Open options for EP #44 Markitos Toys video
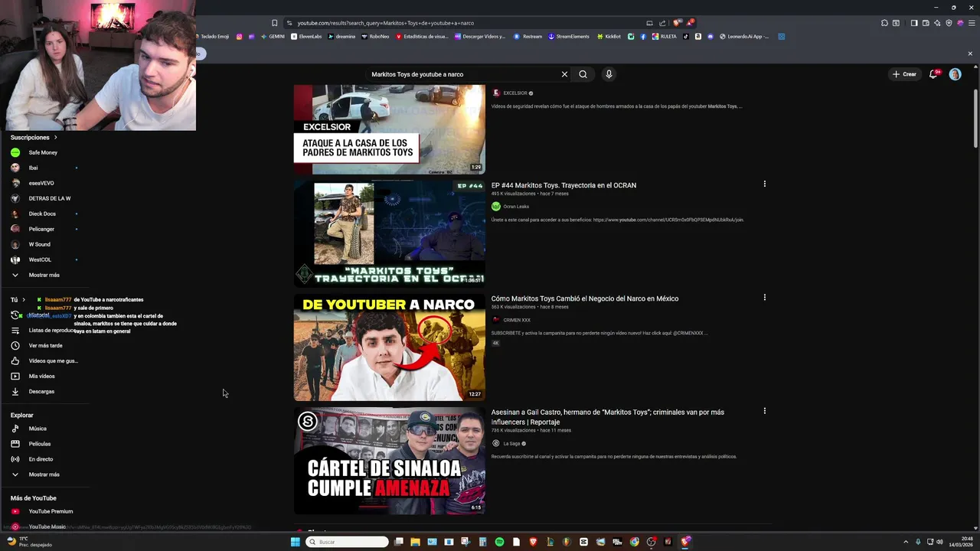The width and height of the screenshot is (980, 551). pos(764,184)
